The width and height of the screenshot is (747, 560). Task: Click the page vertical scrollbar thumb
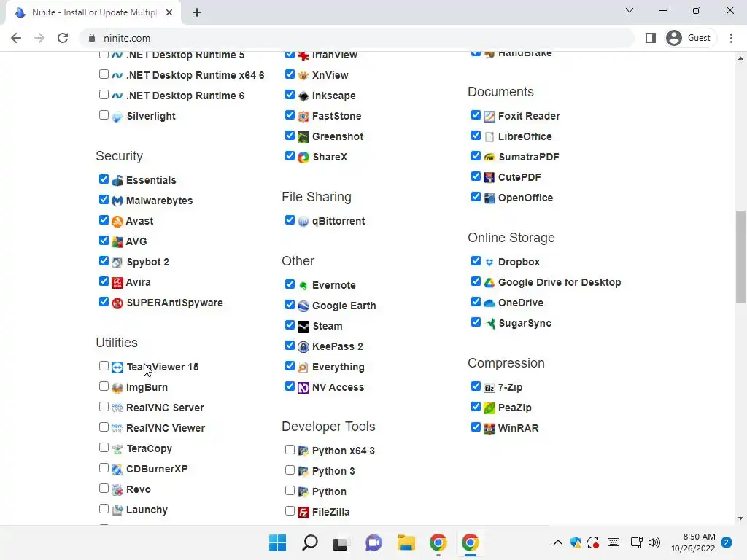740,257
